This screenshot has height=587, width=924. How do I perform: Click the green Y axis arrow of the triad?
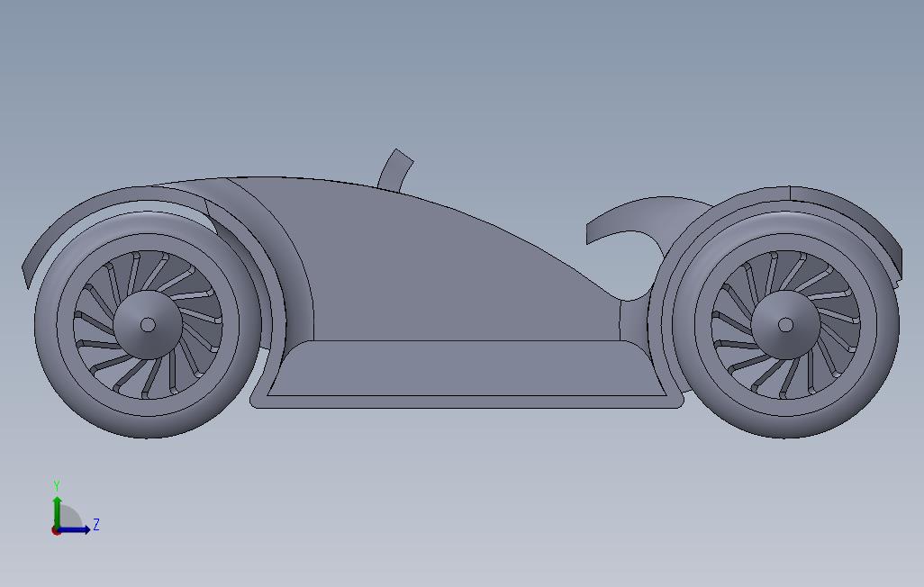click(57, 511)
